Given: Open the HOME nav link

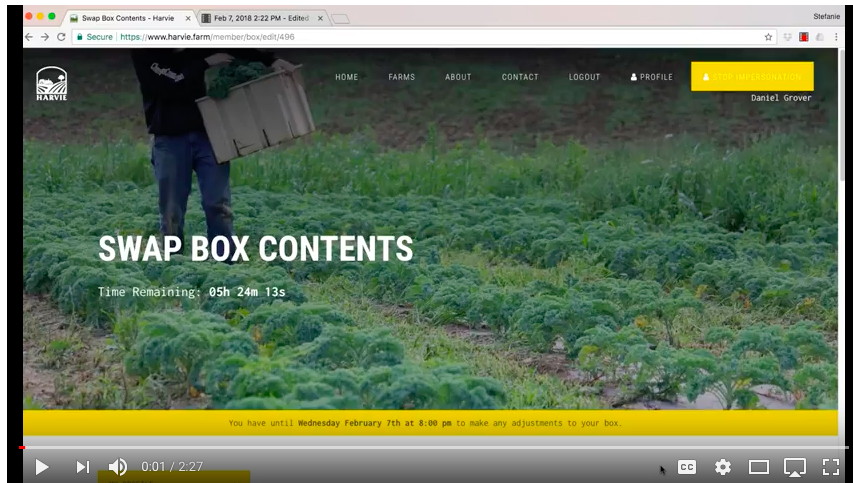Looking at the screenshot, I should click(x=347, y=77).
